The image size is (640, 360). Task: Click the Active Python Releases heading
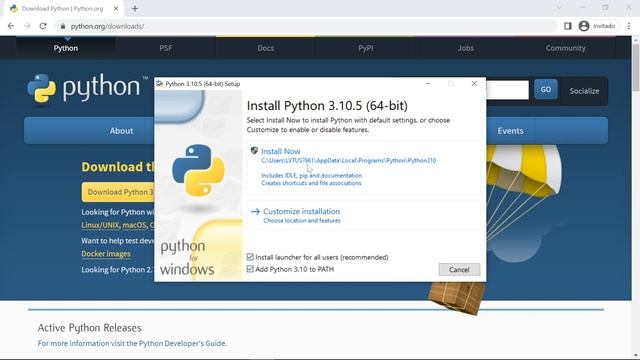click(90, 328)
